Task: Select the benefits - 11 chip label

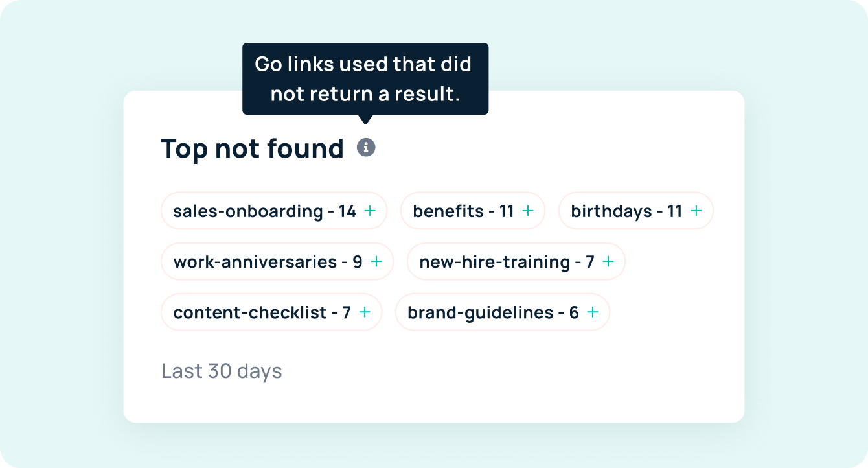Action: [463, 211]
